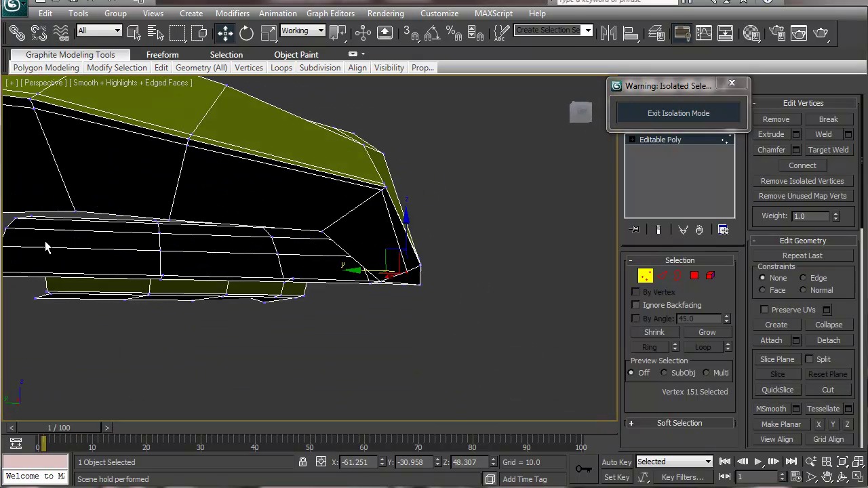Open the Layer Manager icon
The height and width of the screenshot is (488, 868).
pos(656,32)
